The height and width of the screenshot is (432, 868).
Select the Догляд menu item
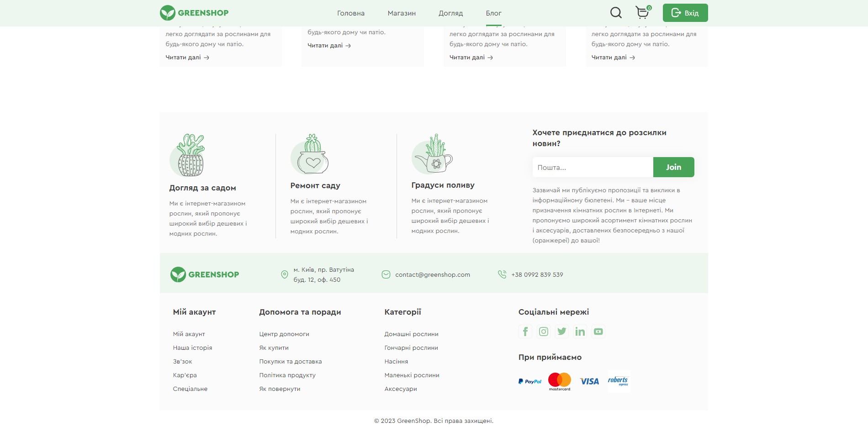pyautogui.click(x=450, y=13)
